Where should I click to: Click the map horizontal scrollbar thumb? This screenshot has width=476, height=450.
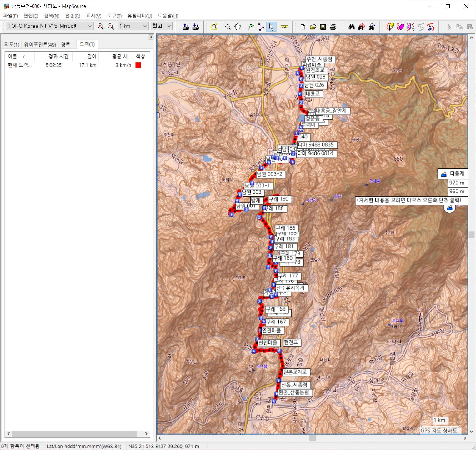(313, 438)
